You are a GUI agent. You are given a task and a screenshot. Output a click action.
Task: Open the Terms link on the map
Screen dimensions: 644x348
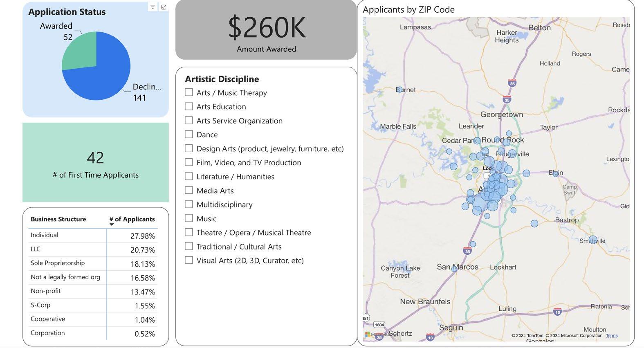(x=612, y=336)
